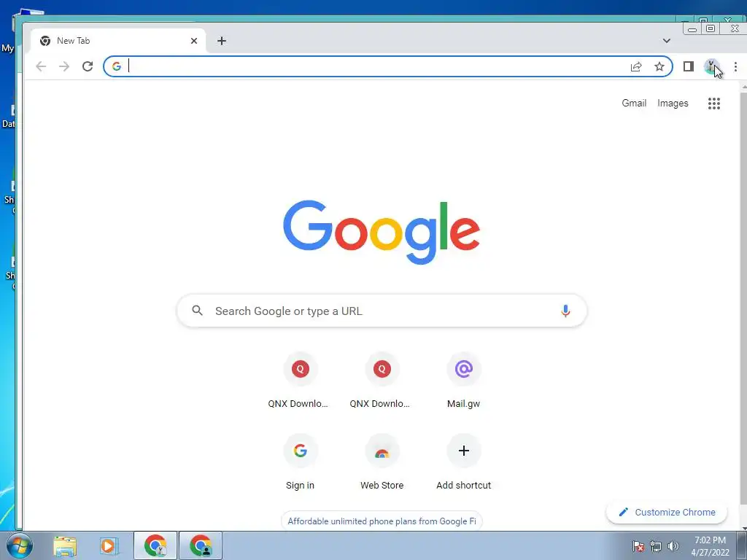747x560 pixels.
Task: Open the first QNX Downlo... shortcut
Action: pos(300,381)
